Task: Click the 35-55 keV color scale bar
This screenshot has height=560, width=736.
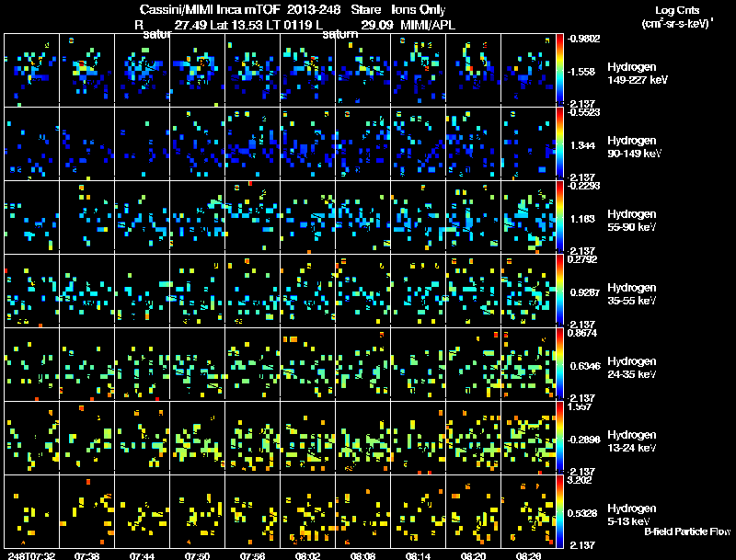Action: point(559,291)
